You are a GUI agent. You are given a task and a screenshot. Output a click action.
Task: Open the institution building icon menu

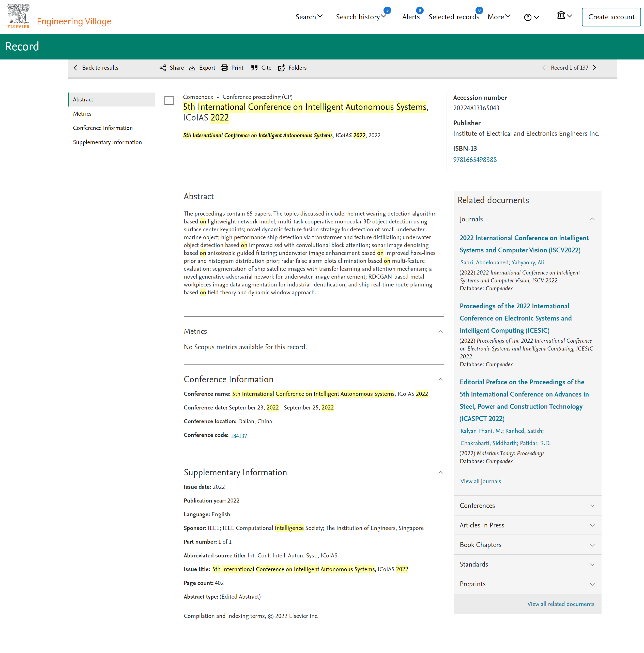click(x=564, y=15)
